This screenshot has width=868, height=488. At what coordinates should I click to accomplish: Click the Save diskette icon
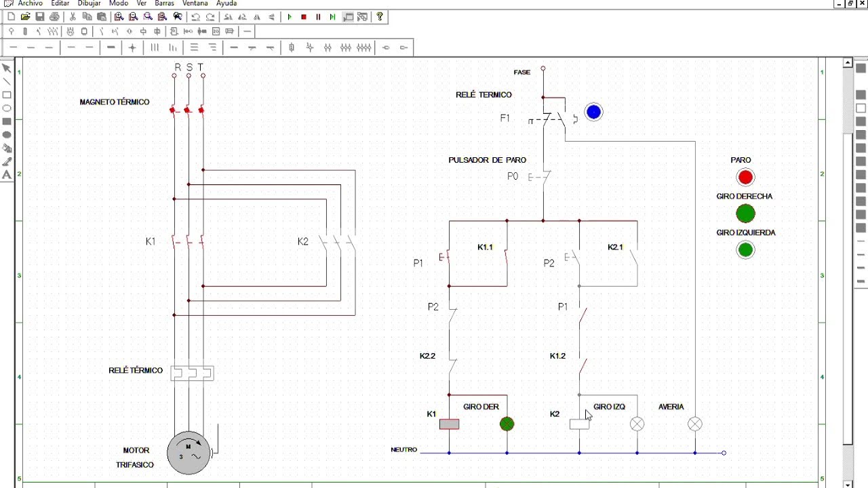(40, 17)
